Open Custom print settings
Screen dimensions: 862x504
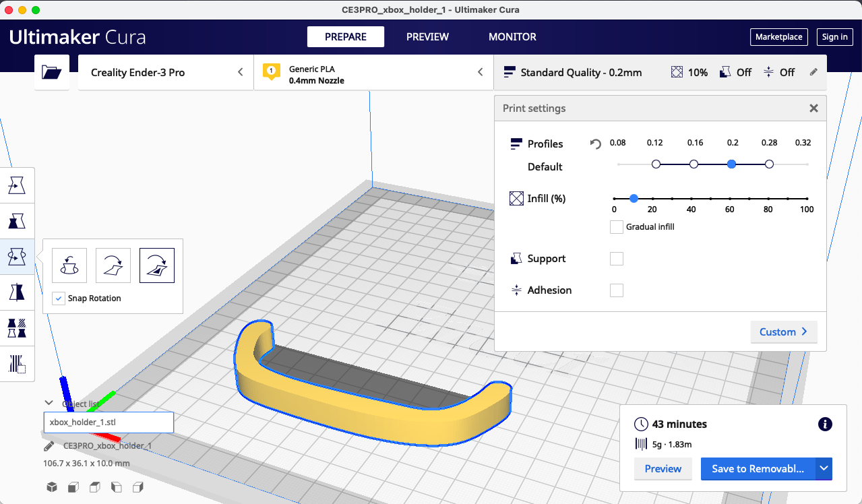point(784,332)
